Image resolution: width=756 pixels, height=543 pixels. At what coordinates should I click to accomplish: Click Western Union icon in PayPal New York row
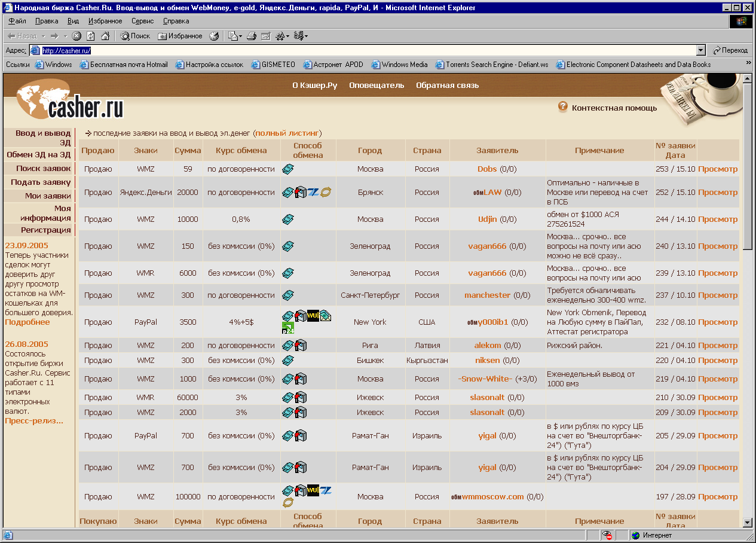coord(313,316)
